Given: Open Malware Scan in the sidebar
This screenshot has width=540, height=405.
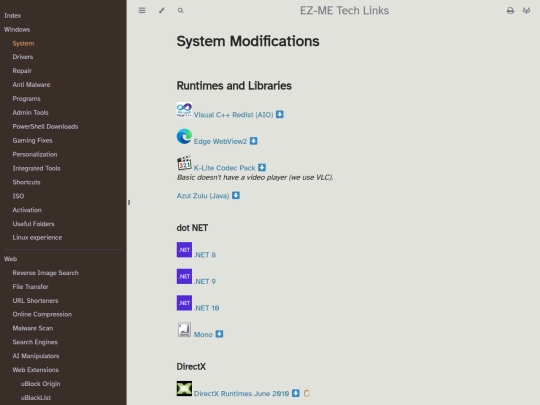Looking at the screenshot, I should point(33,328).
